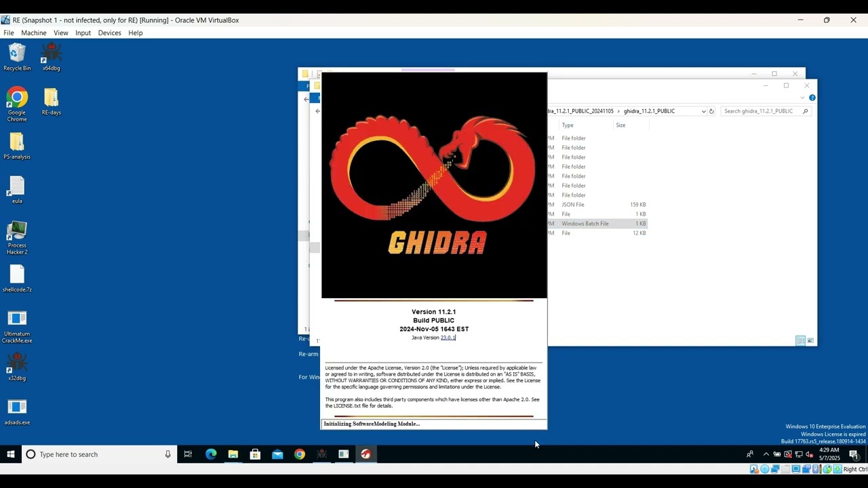Select the Process Hacker 2 shortcut
The height and width of the screenshot is (488, 868).
coord(17,238)
